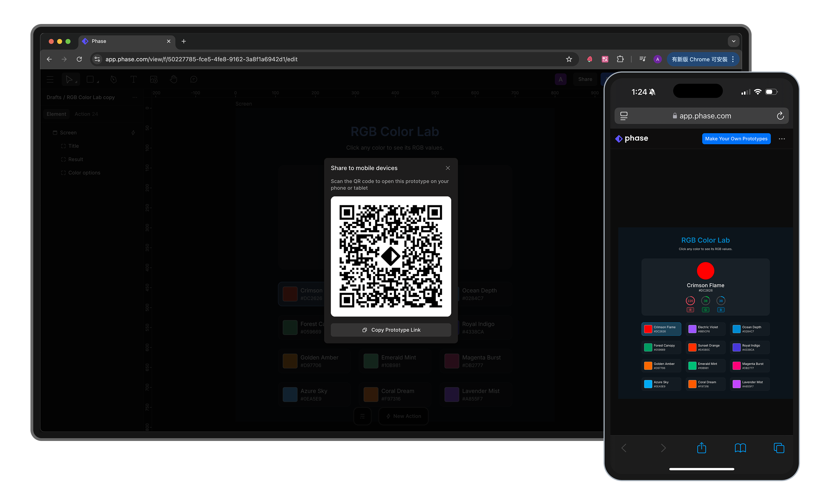Screen dimensions: 831x504
Task: Click Copy Prototype Link button
Action: pyautogui.click(x=391, y=330)
